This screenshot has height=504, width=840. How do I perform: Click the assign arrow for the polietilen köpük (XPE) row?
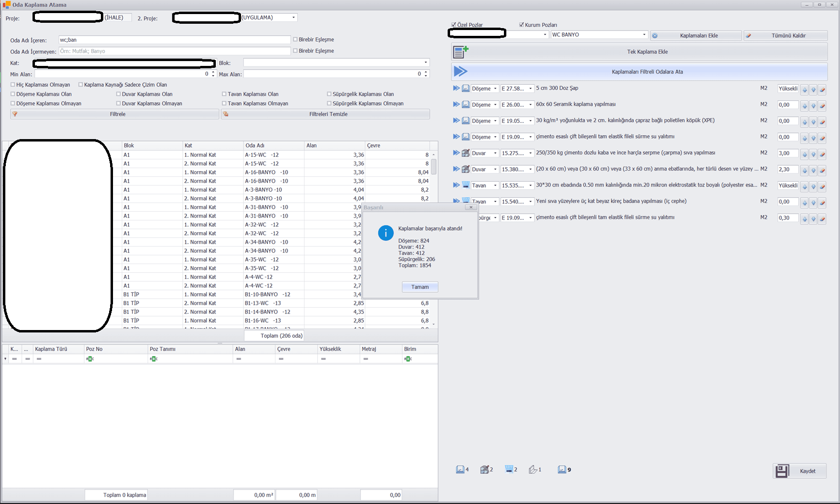456,120
